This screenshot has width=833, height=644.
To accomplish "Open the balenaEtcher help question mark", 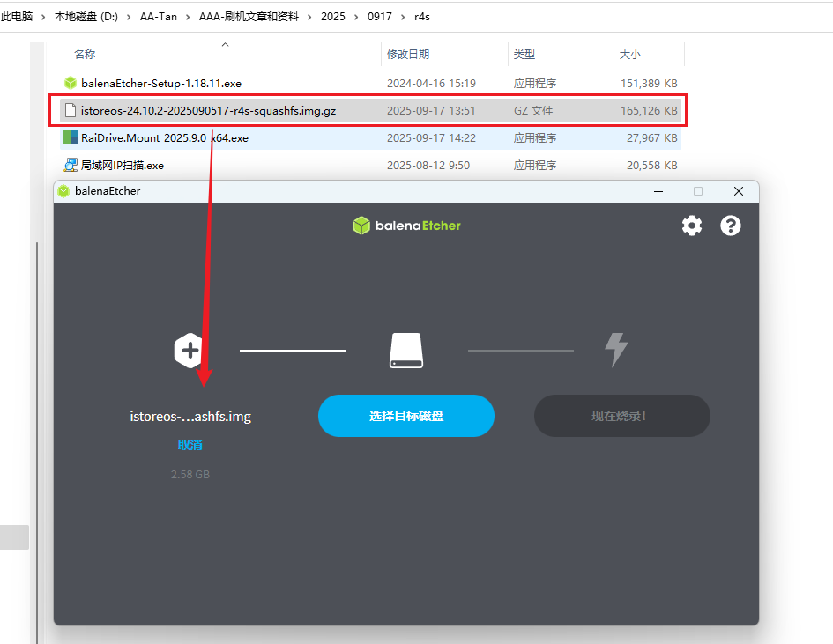I will (731, 226).
